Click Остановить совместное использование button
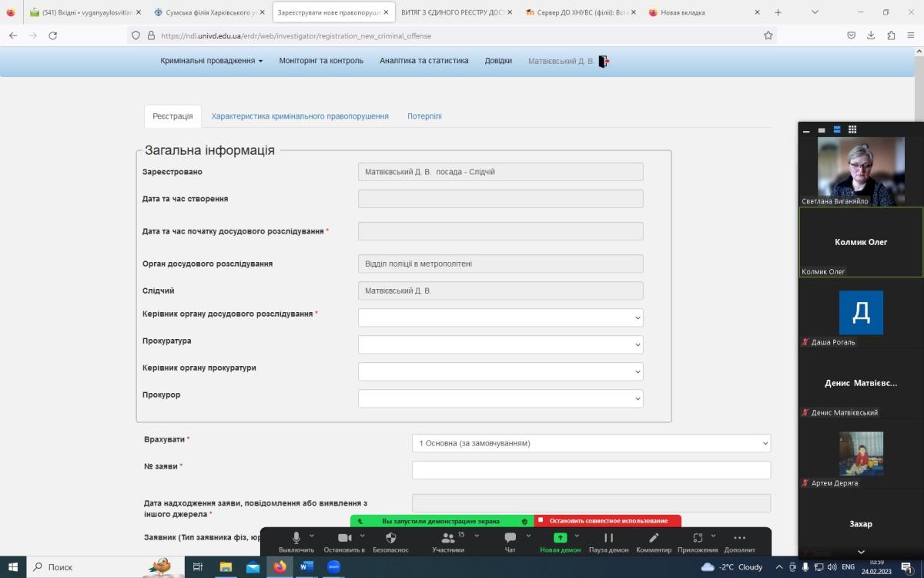This screenshot has height=578, width=924. 608,521
